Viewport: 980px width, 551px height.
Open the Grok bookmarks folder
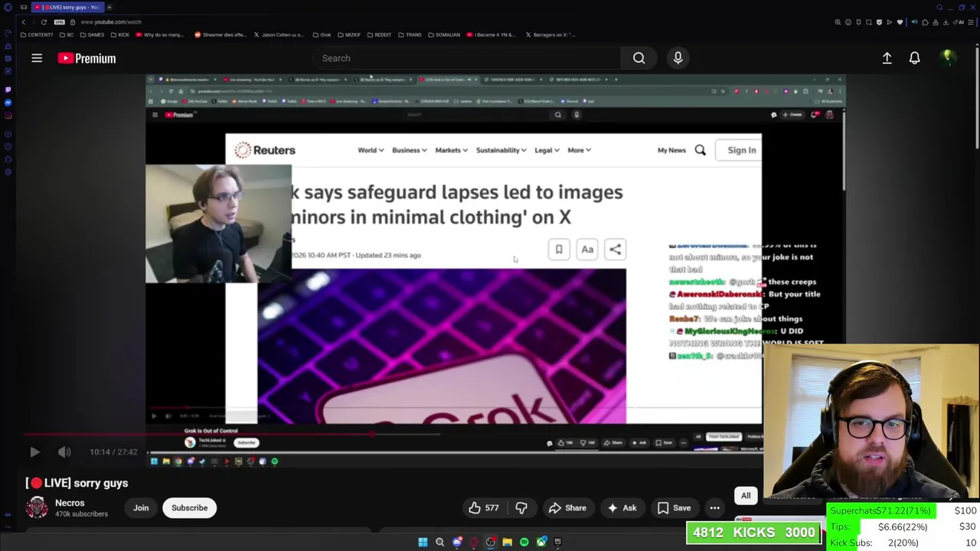click(322, 34)
